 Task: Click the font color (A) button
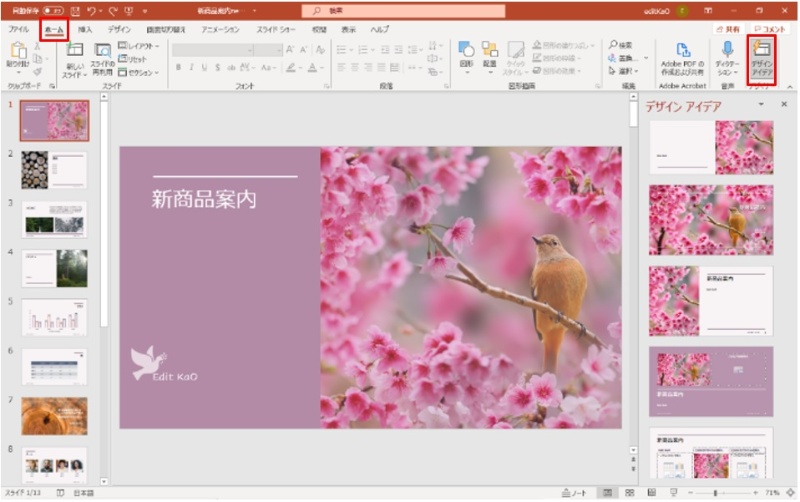[x=314, y=67]
